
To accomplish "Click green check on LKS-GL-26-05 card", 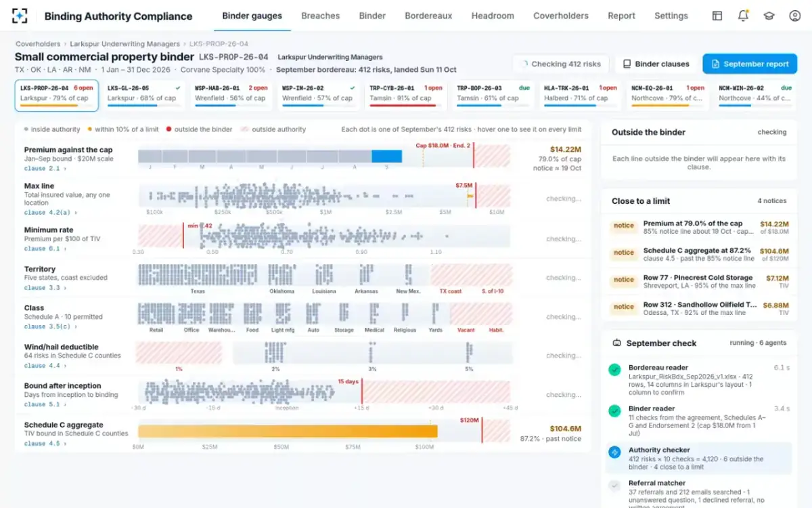I will [x=178, y=87].
